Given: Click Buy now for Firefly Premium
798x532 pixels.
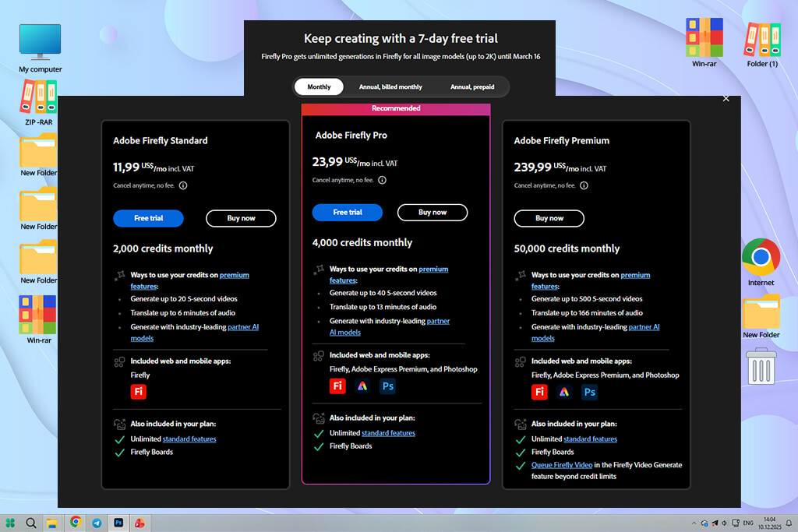Looking at the screenshot, I should [549, 218].
